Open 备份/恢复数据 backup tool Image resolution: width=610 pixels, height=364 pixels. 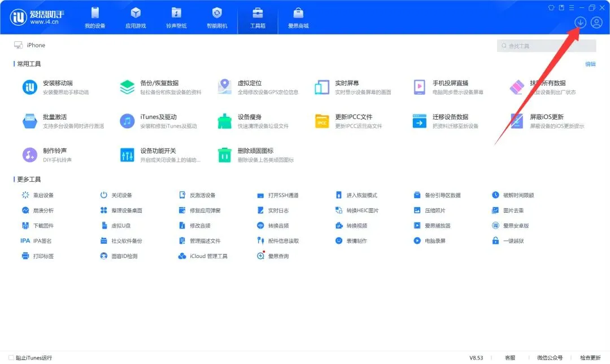160,87
